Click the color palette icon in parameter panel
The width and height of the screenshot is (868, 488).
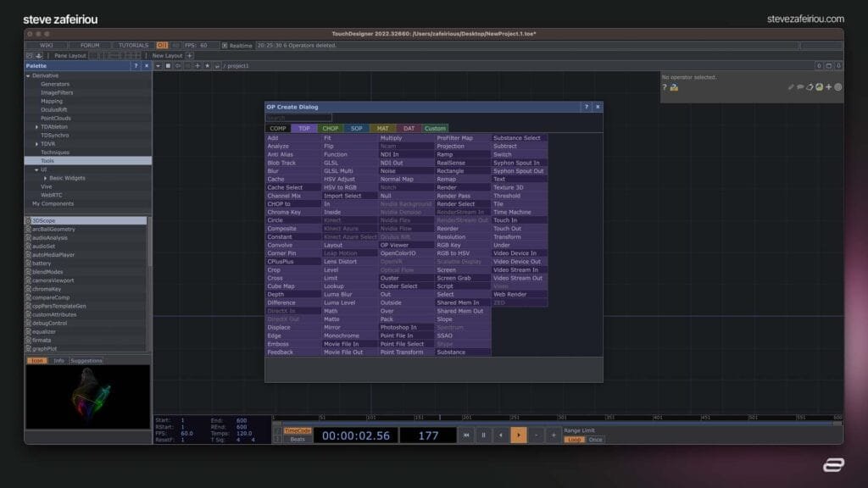tap(819, 87)
